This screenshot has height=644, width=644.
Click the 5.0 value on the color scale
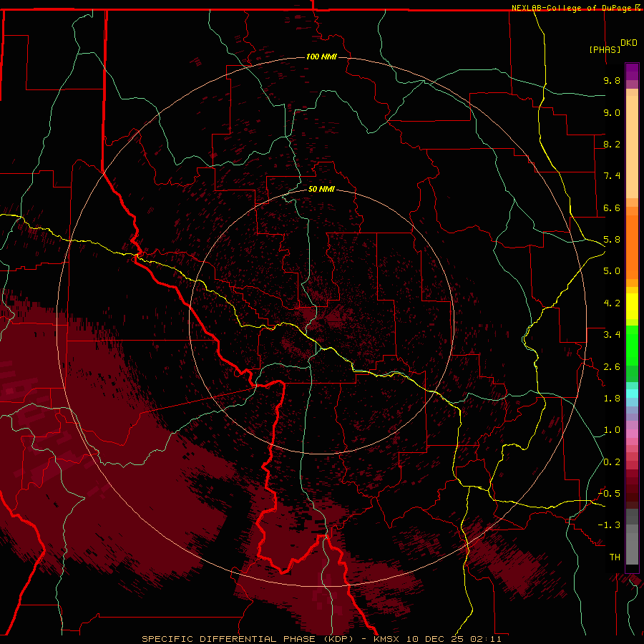click(612, 271)
